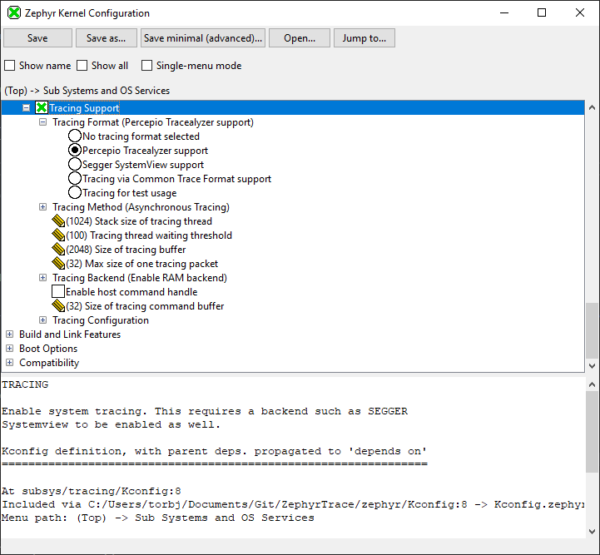
Task: Click tree view scrollbar up arrow
Action: 592,107
